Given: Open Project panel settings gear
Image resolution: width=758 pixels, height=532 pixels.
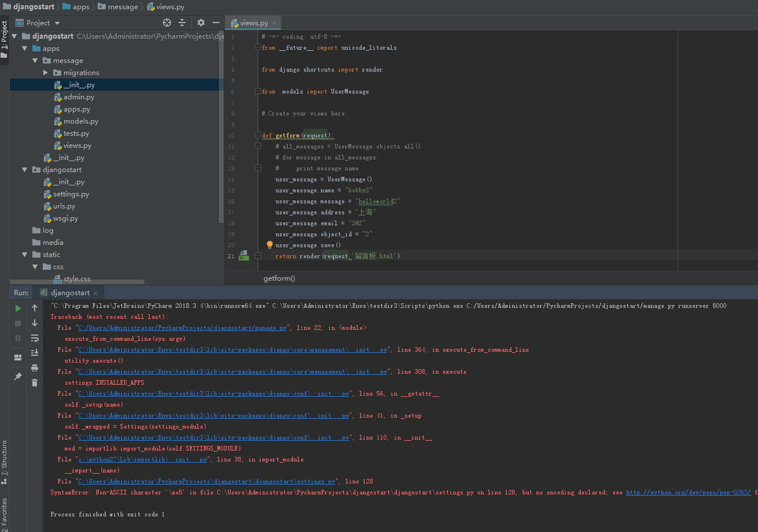Looking at the screenshot, I should coord(201,23).
